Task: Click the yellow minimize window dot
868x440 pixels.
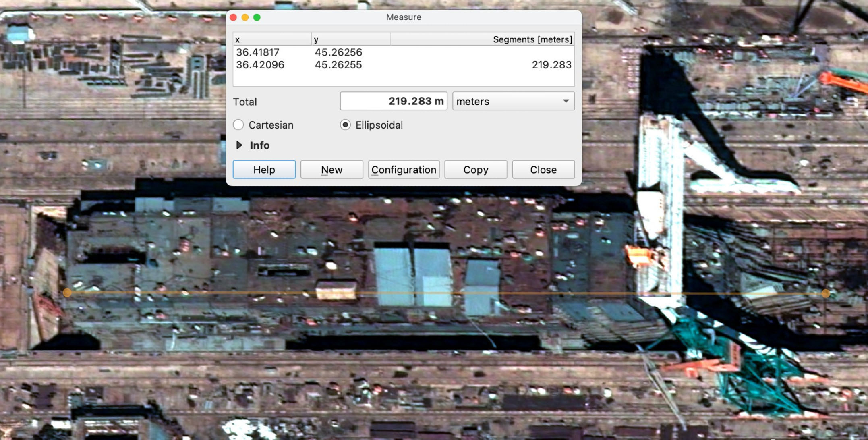Action: coord(245,17)
